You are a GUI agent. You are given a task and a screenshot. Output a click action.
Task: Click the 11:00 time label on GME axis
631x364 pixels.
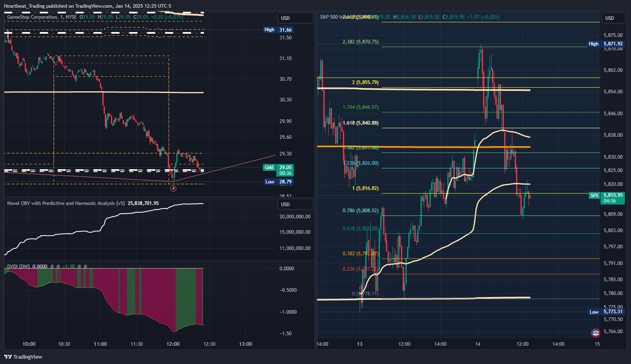click(x=100, y=344)
